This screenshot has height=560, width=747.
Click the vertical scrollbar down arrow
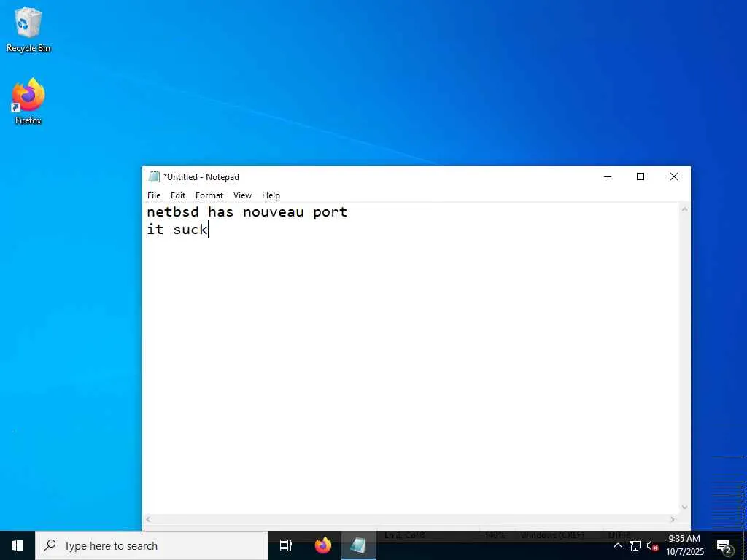coord(684,507)
